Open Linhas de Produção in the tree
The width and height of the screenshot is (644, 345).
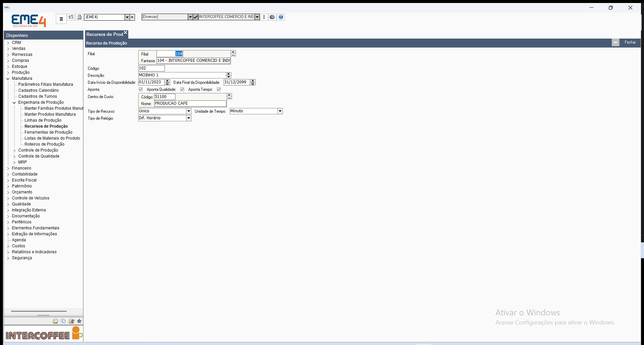tap(43, 120)
